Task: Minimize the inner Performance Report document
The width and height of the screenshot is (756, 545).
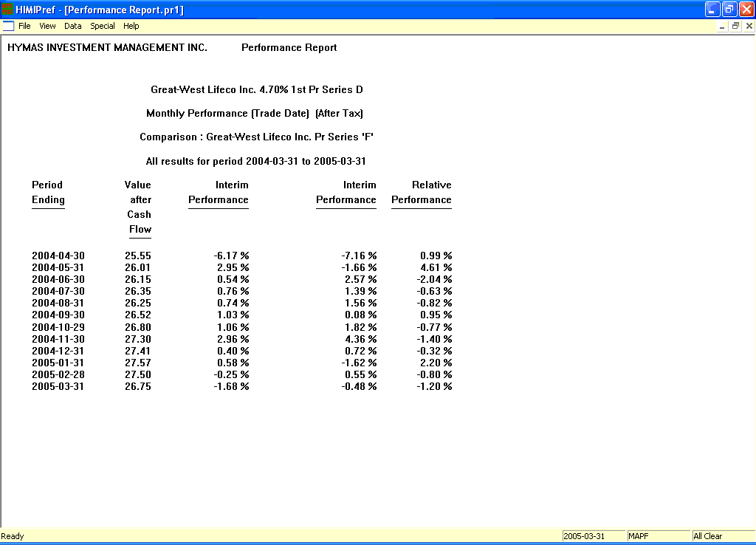Action: point(722,27)
